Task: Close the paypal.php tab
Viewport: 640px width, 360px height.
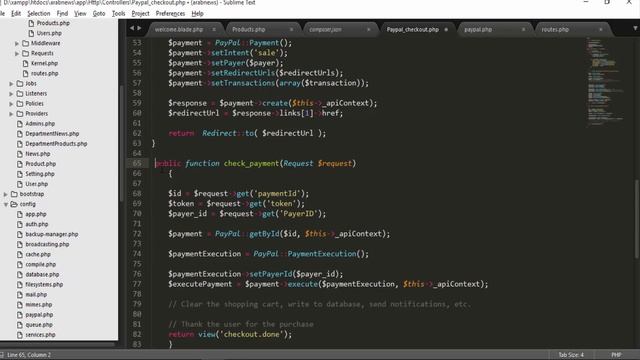Action: coord(523,29)
